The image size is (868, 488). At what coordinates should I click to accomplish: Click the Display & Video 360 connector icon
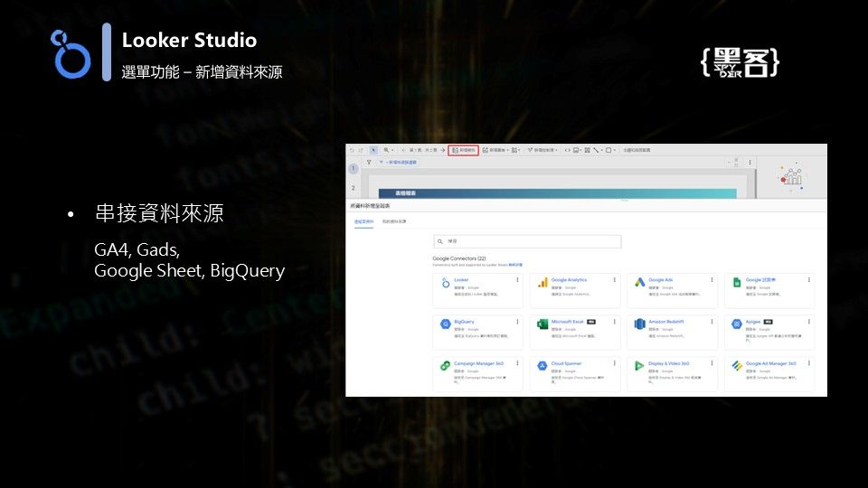tap(639, 366)
